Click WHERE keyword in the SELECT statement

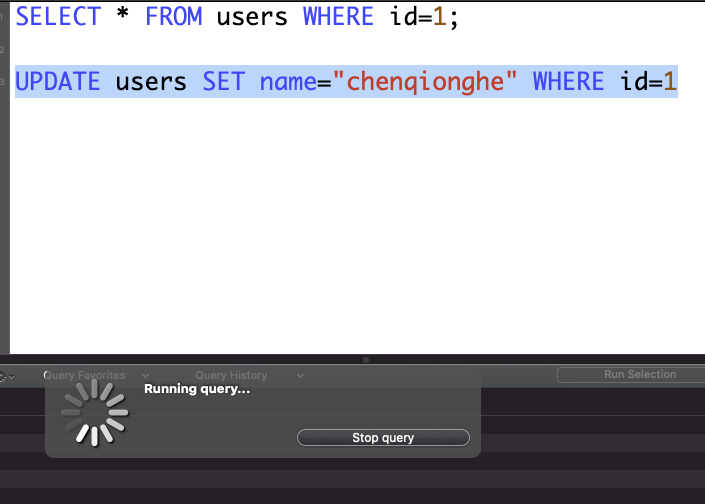338,17
